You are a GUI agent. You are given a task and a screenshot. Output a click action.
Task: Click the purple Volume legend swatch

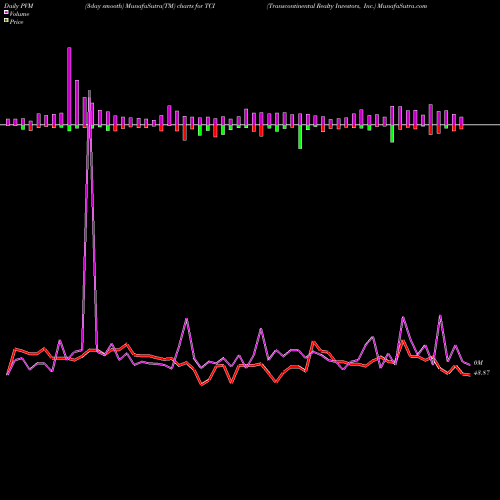(x=6, y=13)
